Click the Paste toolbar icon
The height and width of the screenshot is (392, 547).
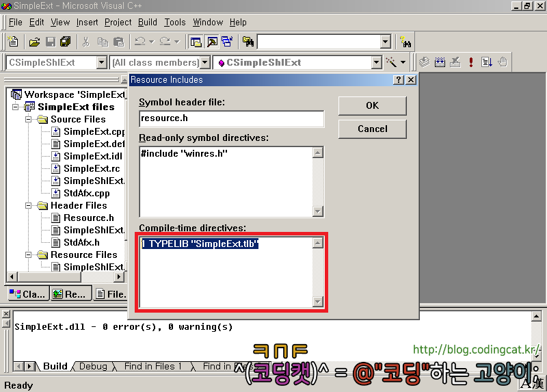pyautogui.click(x=118, y=42)
